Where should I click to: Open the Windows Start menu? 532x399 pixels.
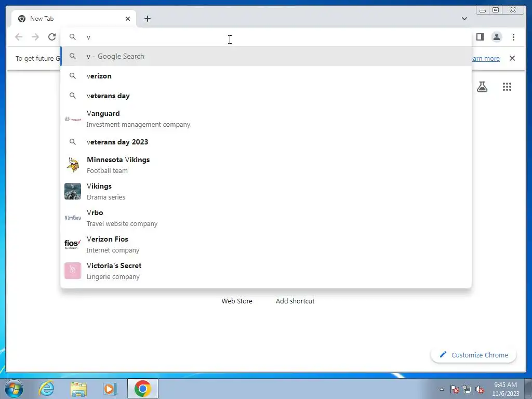pyautogui.click(x=13, y=389)
